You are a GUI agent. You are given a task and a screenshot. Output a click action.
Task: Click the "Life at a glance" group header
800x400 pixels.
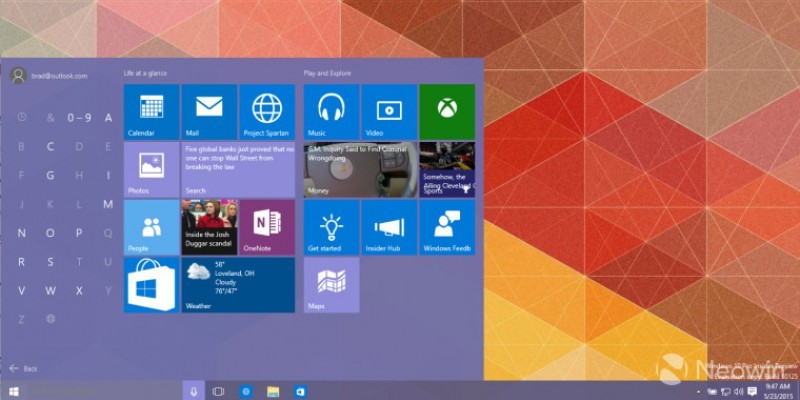145,73
